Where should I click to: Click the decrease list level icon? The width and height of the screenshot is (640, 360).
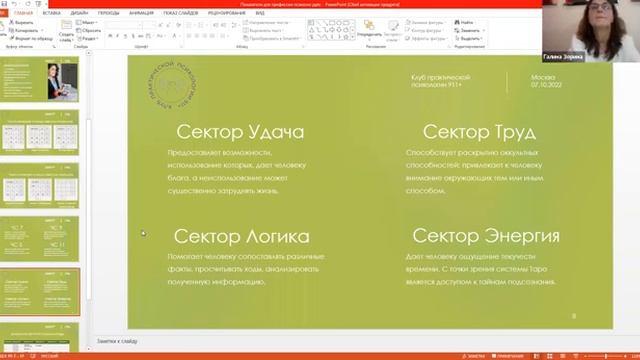pyautogui.click(x=216, y=25)
